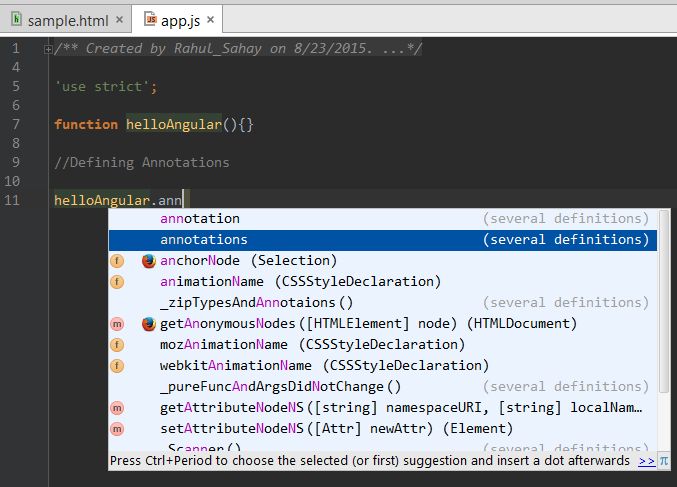The image size is (677, 487).
Task: Select the setAttributeNodeNS suggestion
Action: click(x=383, y=429)
